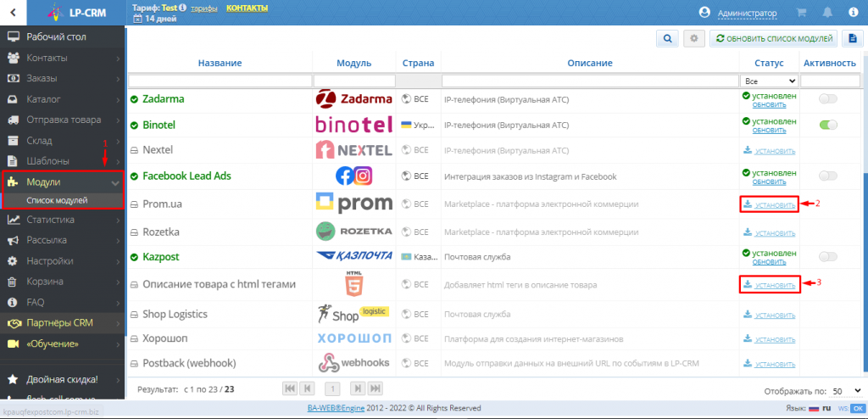The width and height of the screenshot is (868, 419).
Task: Click the Zadarma module logo
Action: click(353, 99)
